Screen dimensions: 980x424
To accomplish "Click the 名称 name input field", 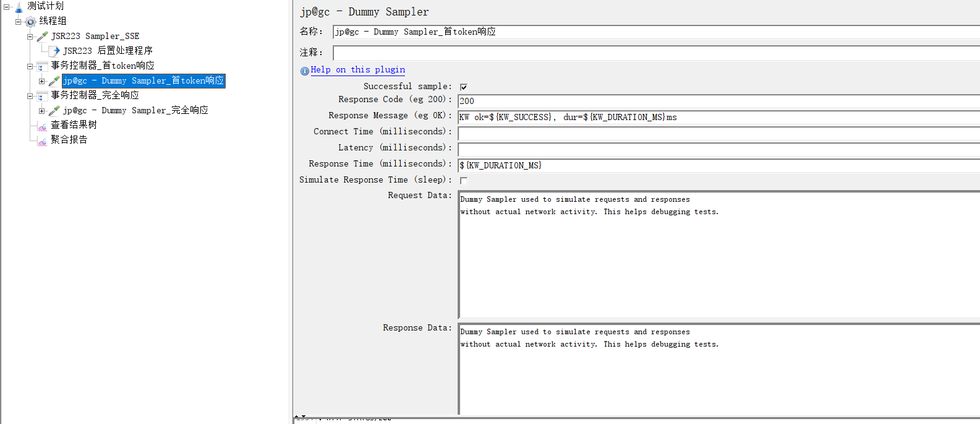I will 656,32.
